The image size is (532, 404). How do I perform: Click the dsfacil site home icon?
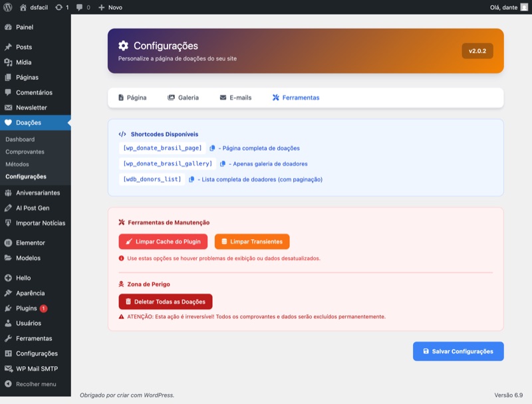tap(24, 7)
